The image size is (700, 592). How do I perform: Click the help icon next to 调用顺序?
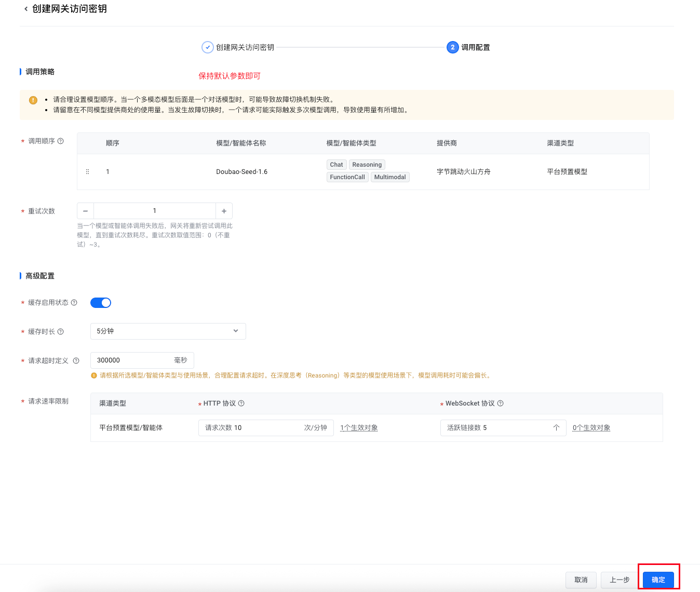(61, 141)
